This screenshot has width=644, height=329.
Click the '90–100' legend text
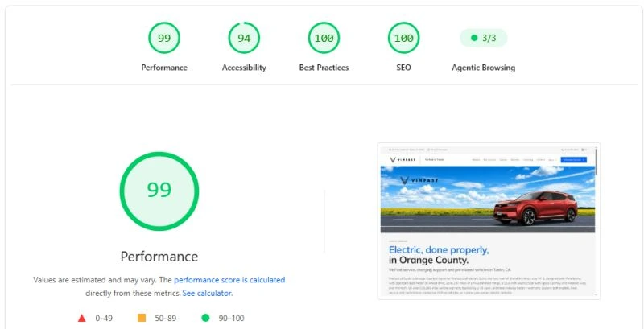(x=231, y=318)
